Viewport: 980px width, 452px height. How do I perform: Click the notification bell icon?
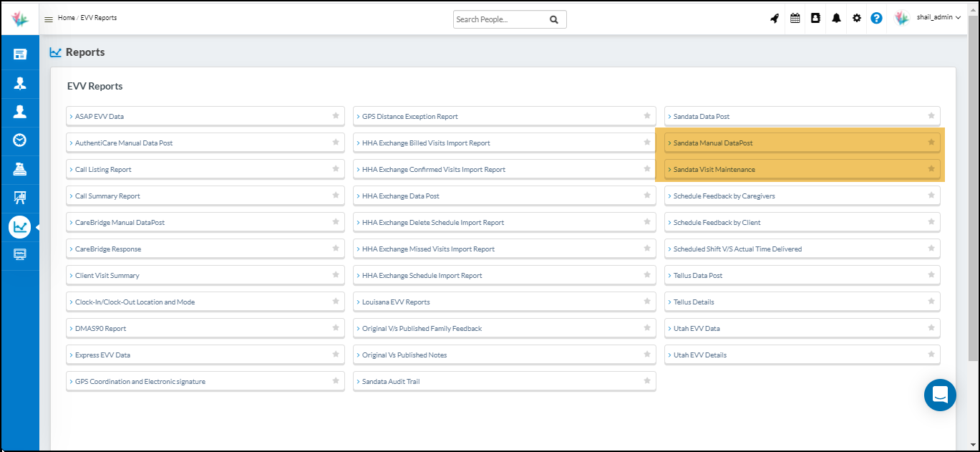tap(836, 19)
